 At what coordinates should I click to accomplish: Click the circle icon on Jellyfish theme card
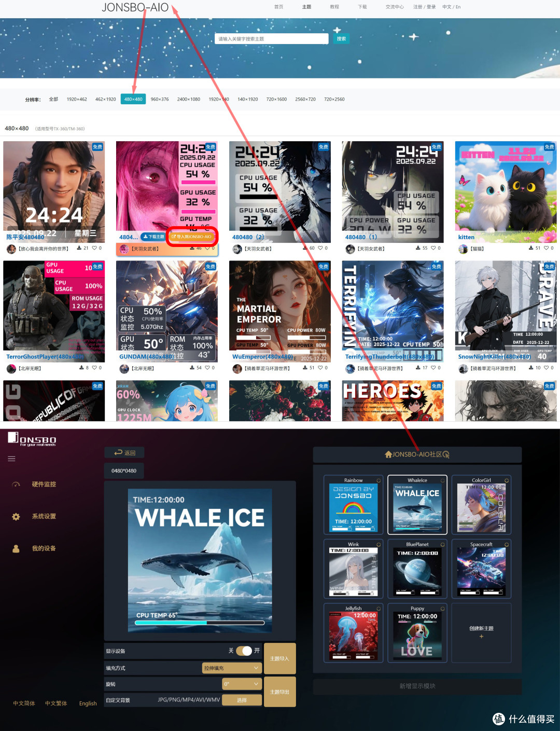(379, 609)
